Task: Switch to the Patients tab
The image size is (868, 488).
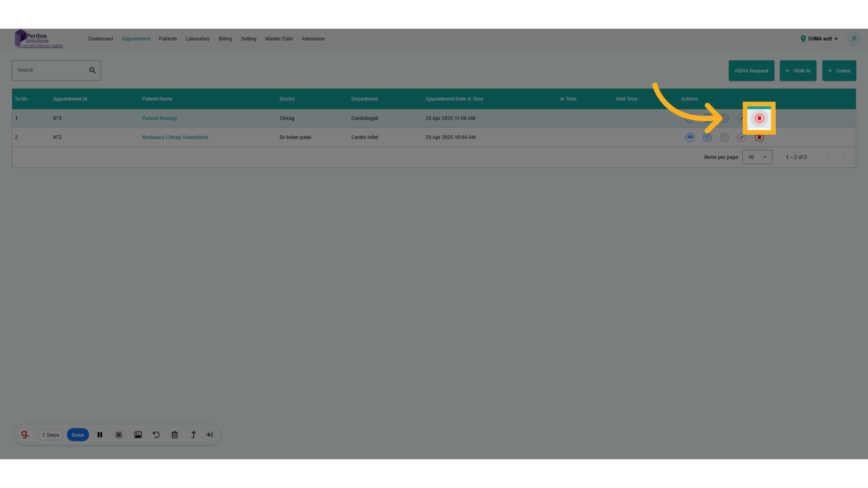Action: 168,39
